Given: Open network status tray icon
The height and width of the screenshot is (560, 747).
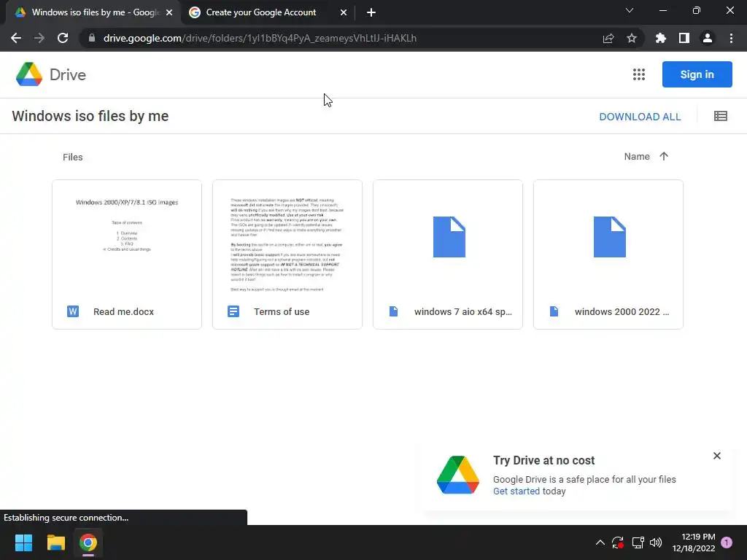Looking at the screenshot, I should (x=638, y=542).
